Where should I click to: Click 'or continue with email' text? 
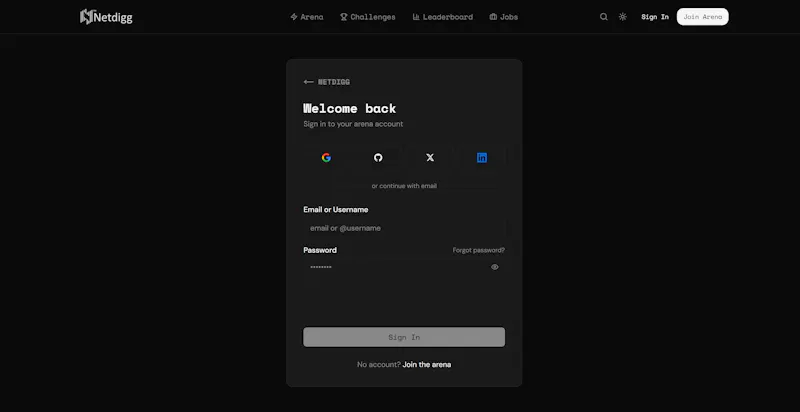(x=404, y=186)
